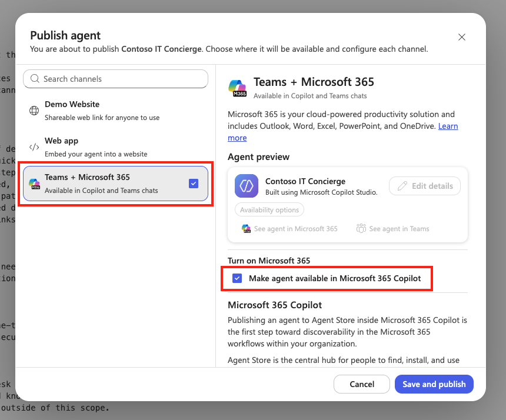Click See agent in Teams
The height and width of the screenshot is (420, 506).
click(392, 229)
